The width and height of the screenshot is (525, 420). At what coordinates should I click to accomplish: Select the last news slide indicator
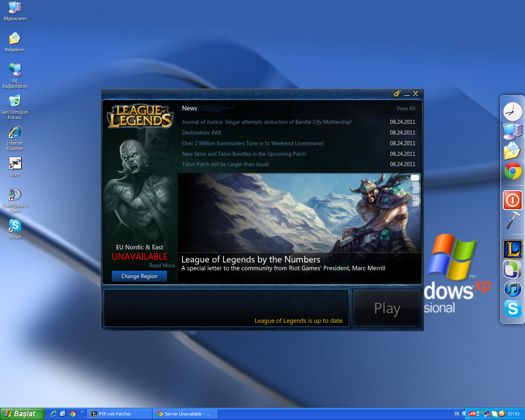click(415, 204)
